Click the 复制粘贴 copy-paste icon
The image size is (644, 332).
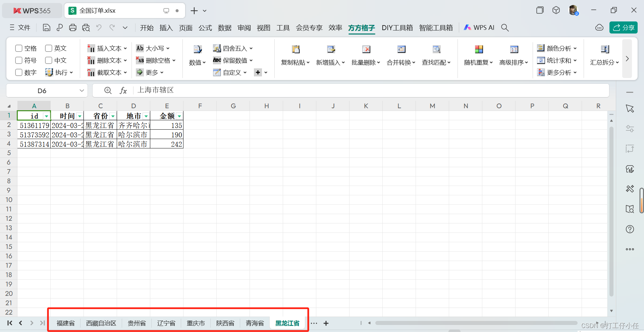[x=296, y=49]
